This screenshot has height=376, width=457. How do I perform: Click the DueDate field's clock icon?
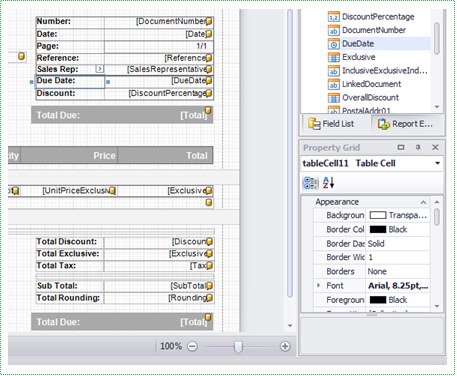333,44
